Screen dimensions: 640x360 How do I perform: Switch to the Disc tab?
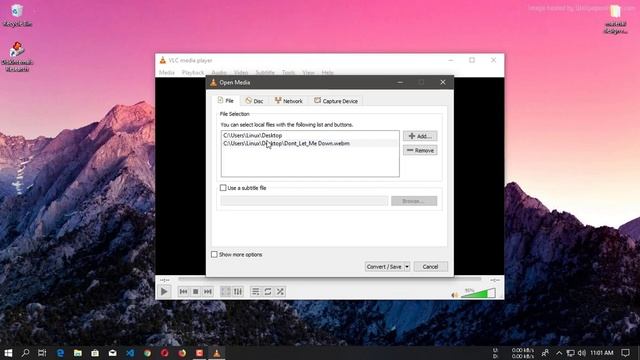click(x=254, y=101)
